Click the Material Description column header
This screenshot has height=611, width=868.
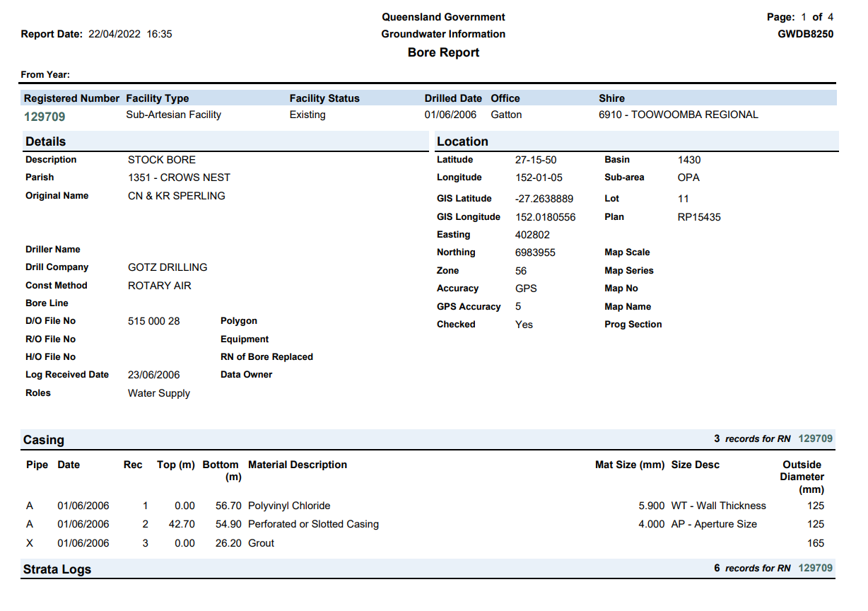click(x=298, y=465)
